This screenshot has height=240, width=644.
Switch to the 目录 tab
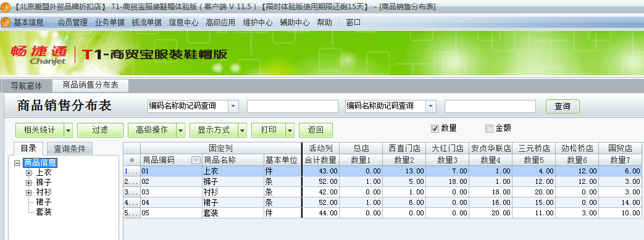pyautogui.click(x=29, y=149)
